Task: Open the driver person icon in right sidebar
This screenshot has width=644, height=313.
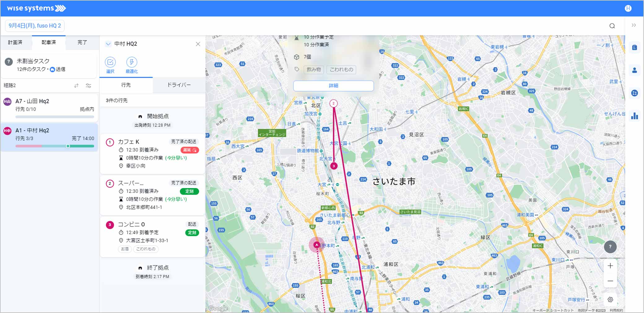Action: coord(634,71)
